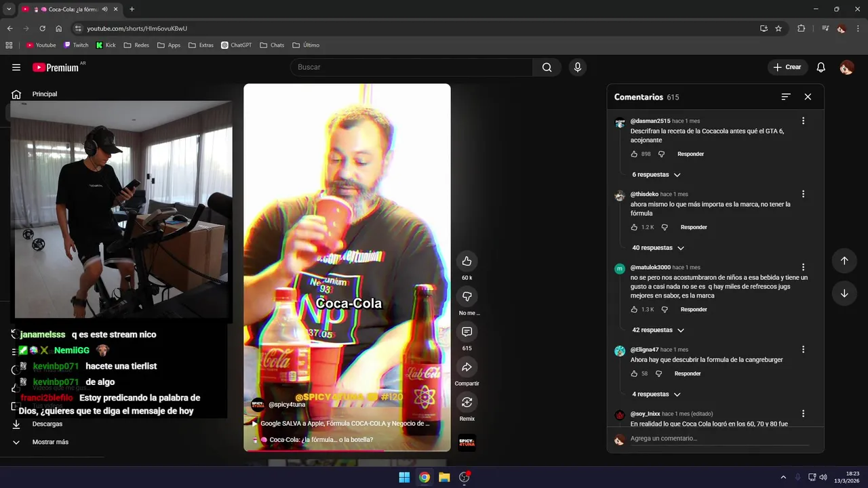868x488 pixels.
Task: Open a new Chrome tab
Action: pos(132,9)
